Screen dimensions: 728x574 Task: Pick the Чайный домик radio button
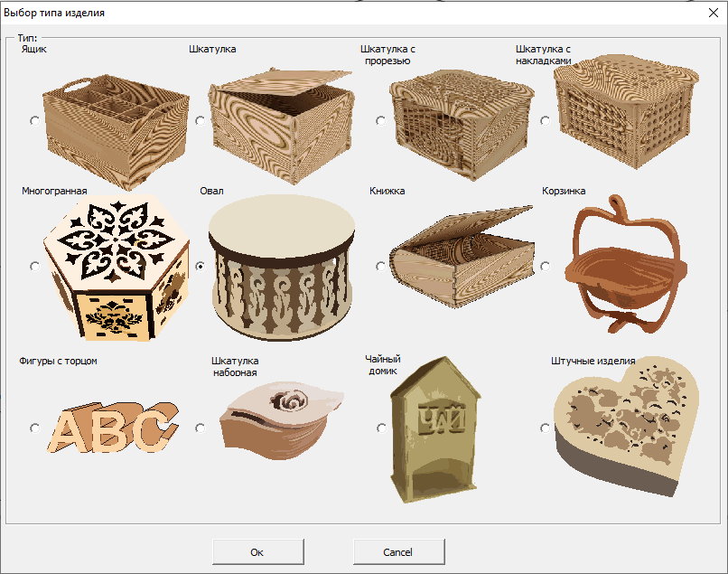381,428
